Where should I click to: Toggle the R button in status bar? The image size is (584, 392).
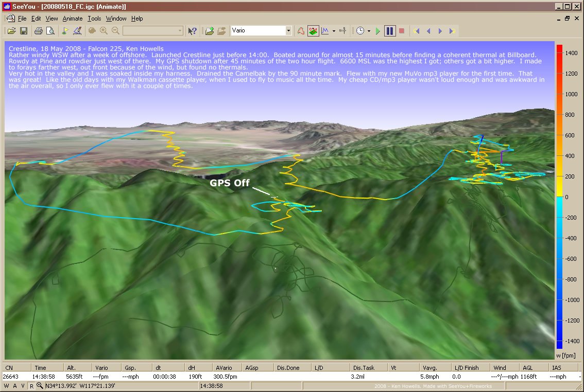pyautogui.click(x=31, y=386)
